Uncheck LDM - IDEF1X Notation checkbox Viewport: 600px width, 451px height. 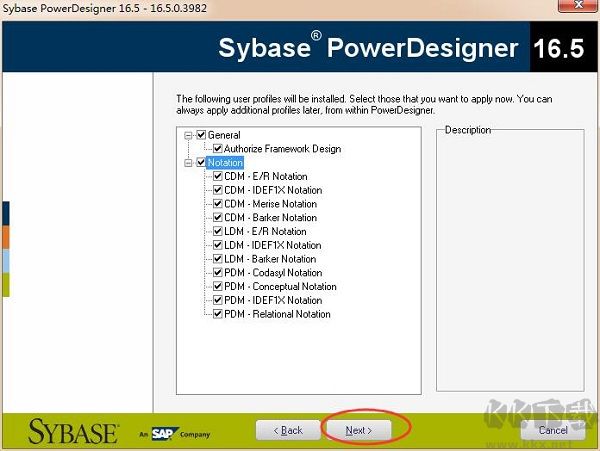click(x=217, y=245)
